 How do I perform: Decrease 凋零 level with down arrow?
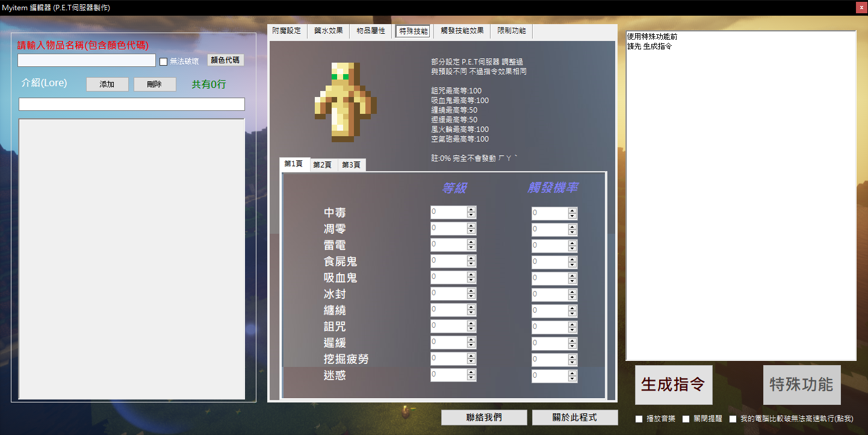coord(471,232)
